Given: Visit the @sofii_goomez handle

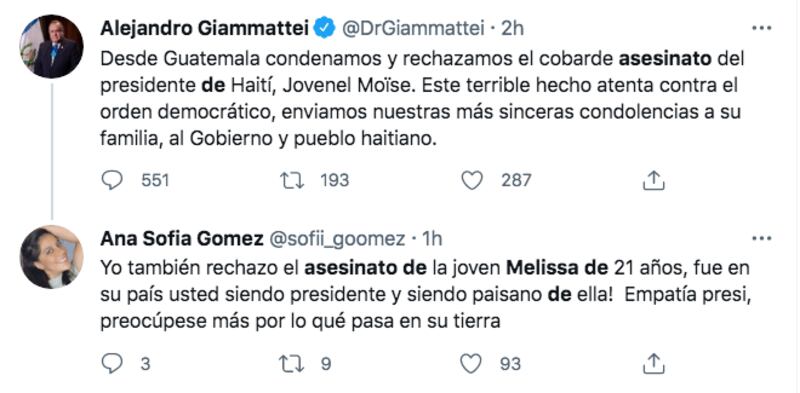Looking at the screenshot, I should coord(337,239).
